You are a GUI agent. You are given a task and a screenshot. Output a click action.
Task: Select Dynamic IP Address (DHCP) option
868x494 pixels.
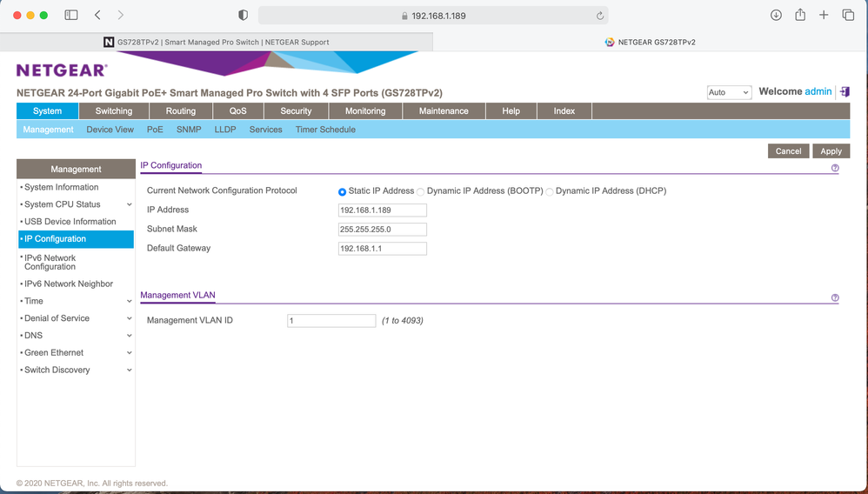(549, 191)
